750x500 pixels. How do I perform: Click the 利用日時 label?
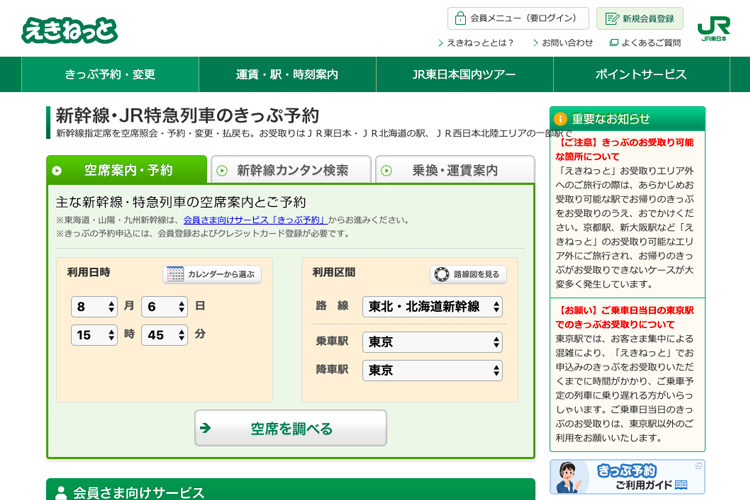pyautogui.click(x=88, y=272)
